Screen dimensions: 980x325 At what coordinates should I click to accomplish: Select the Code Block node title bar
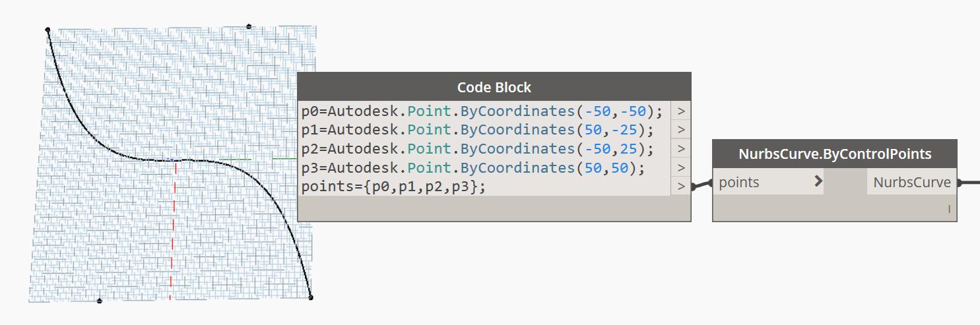pyautogui.click(x=494, y=87)
